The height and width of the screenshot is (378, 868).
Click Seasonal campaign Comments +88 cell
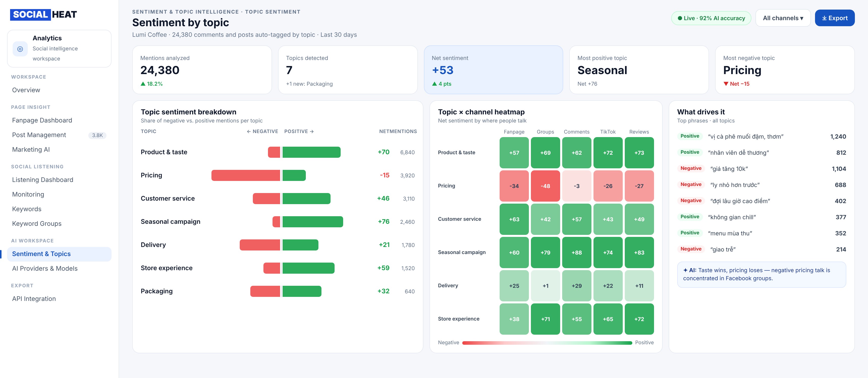point(577,253)
